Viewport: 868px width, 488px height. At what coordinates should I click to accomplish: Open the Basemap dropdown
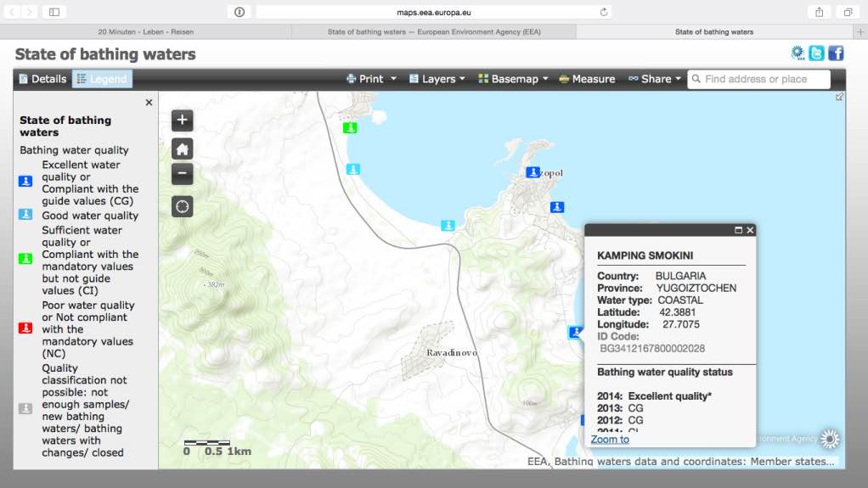point(513,79)
